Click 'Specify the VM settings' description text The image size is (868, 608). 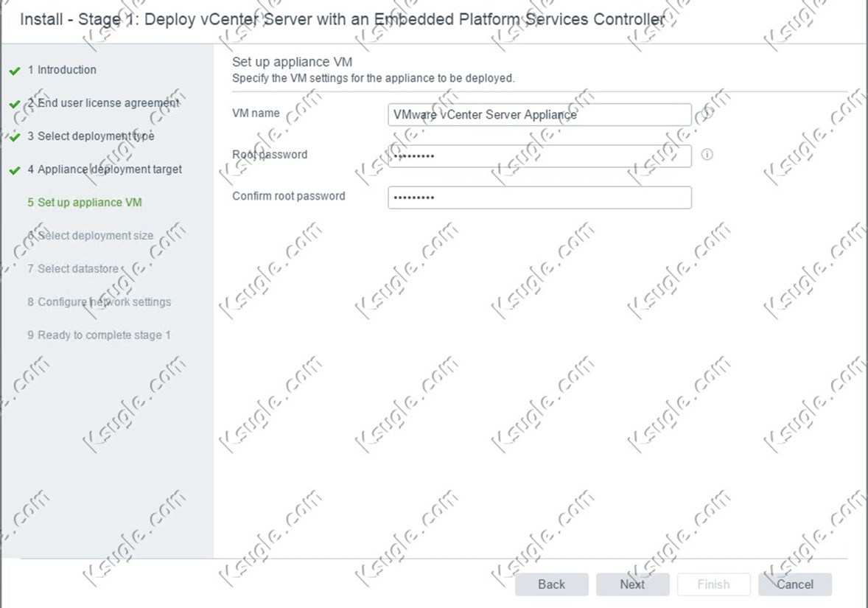(373, 78)
